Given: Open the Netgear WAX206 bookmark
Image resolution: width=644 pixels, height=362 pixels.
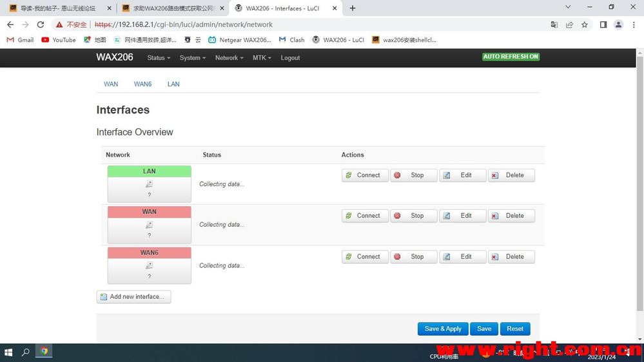Looking at the screenshot, I should (240, 40).
